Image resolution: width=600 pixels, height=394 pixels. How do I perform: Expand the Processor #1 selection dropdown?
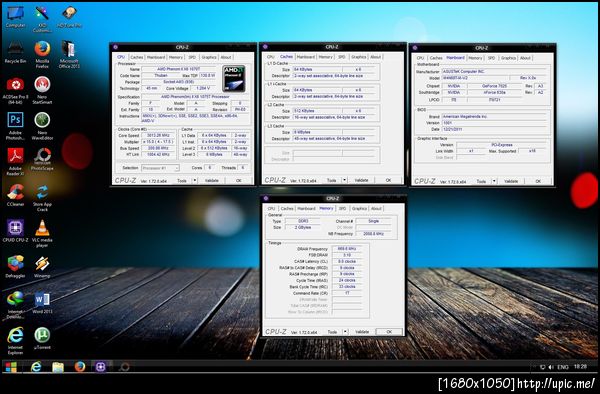(160, 168)
